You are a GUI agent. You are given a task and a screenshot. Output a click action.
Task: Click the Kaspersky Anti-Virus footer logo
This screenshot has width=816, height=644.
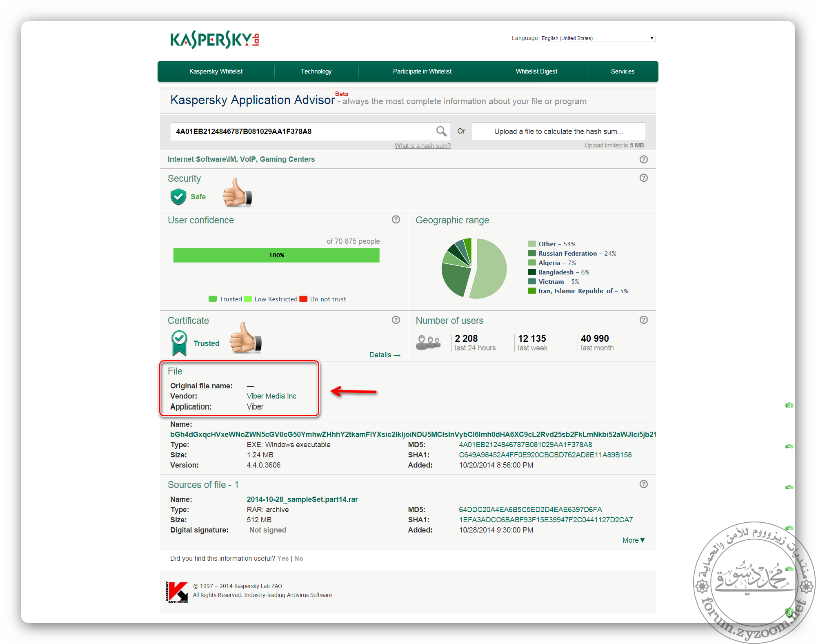tap(177, 592)
